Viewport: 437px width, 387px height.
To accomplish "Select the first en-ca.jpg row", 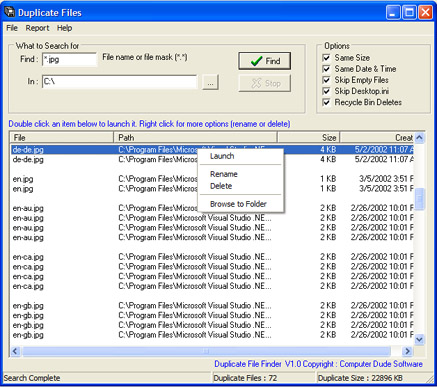I will click(x=212, y=257).
